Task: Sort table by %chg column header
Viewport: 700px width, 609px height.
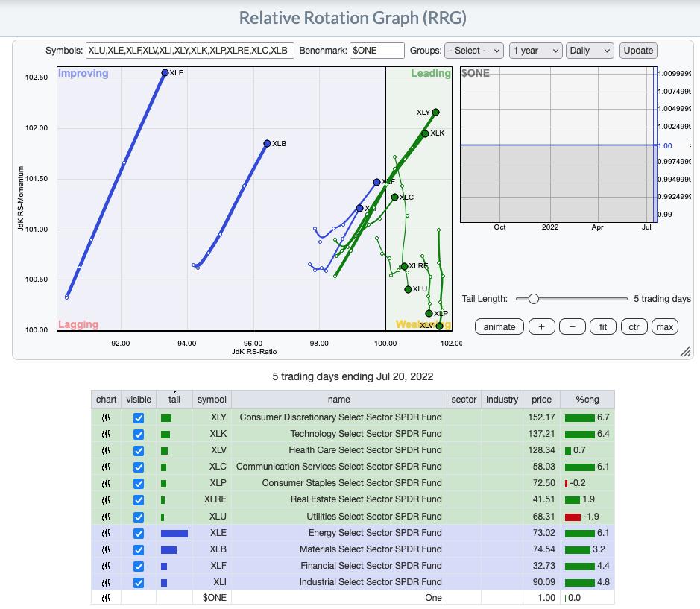Action: tap(587, 399)
